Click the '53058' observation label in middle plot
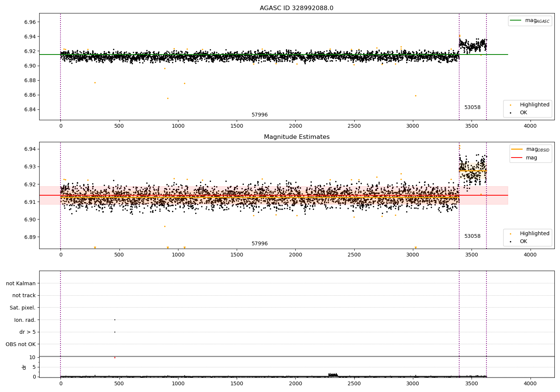 [x=472, y=236]
